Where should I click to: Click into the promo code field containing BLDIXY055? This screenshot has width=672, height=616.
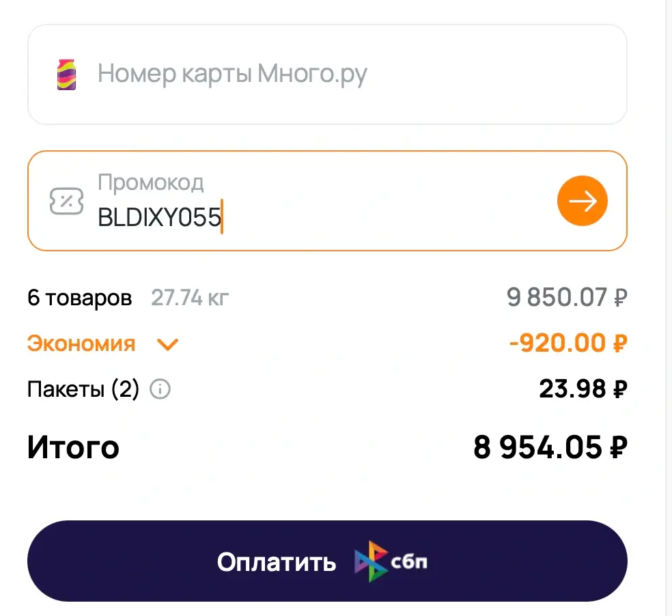click(307, 218)
